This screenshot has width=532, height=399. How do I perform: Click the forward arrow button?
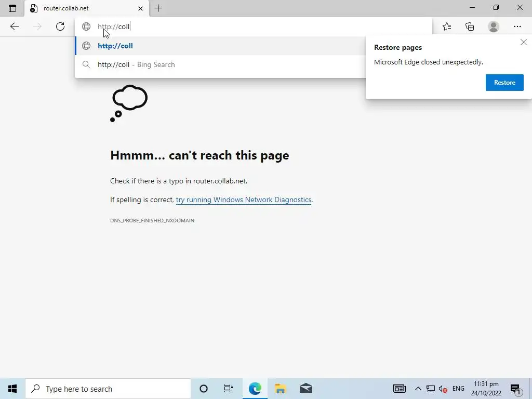[x=37, y=26]
